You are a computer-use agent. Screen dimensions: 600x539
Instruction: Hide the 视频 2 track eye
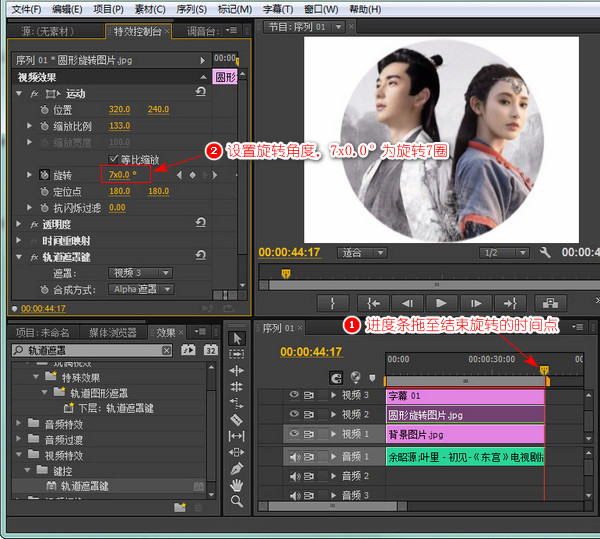point(294,414)
